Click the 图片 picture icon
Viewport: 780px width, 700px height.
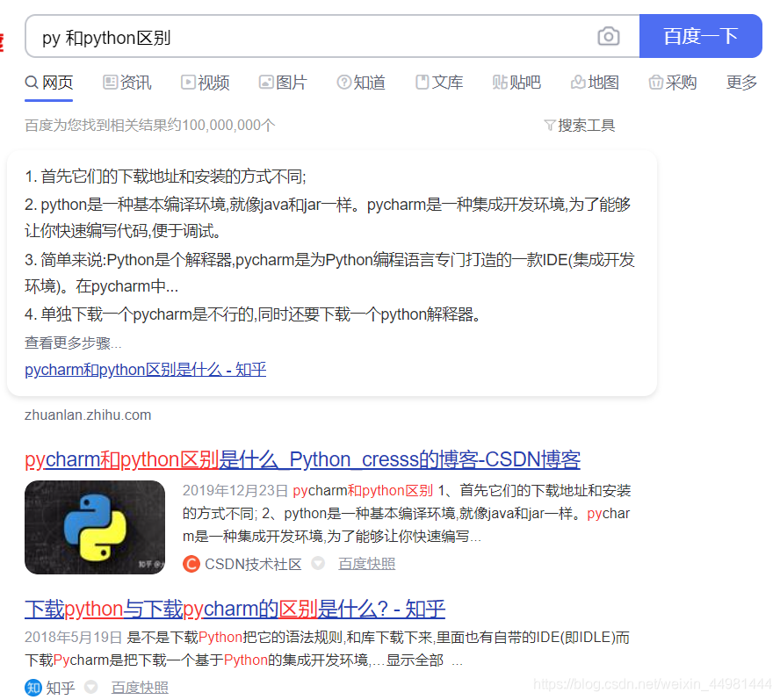266,82
